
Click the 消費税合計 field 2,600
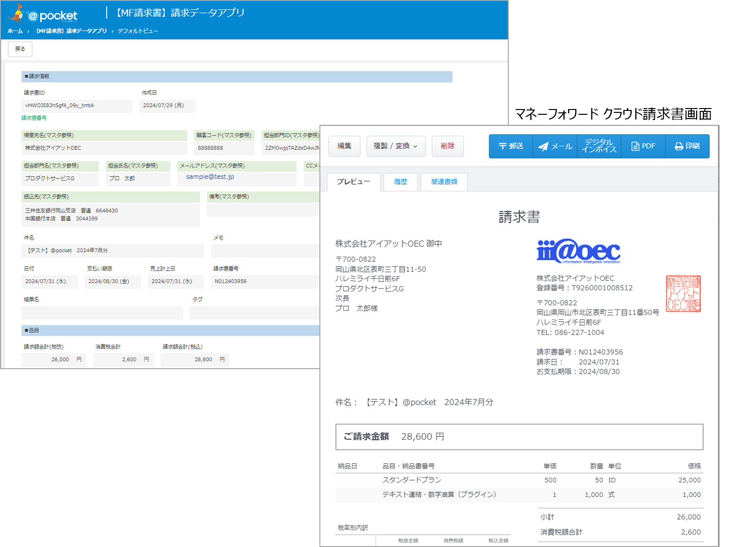[123, 360]
